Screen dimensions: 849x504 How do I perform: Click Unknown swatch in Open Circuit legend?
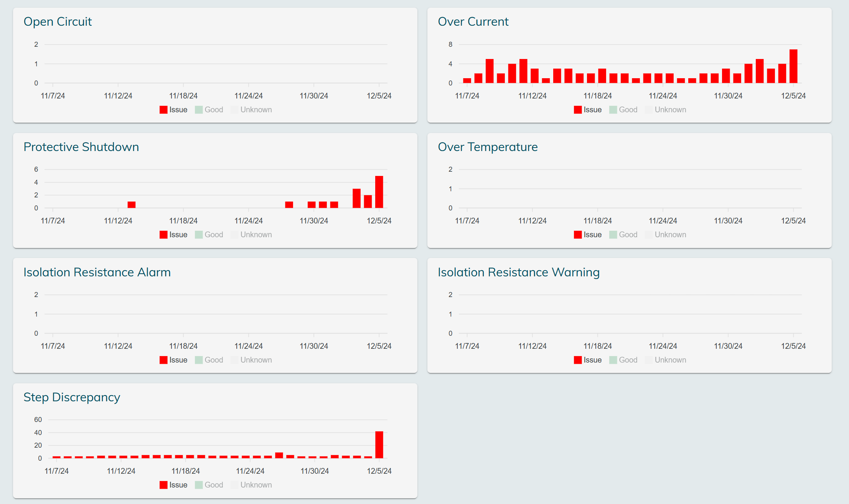[x=234, y=110]
